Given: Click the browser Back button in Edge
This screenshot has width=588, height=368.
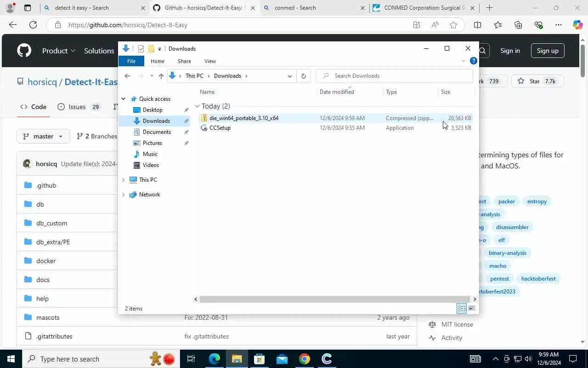Looking at the screenshot, I should click(x=13, y=25).
